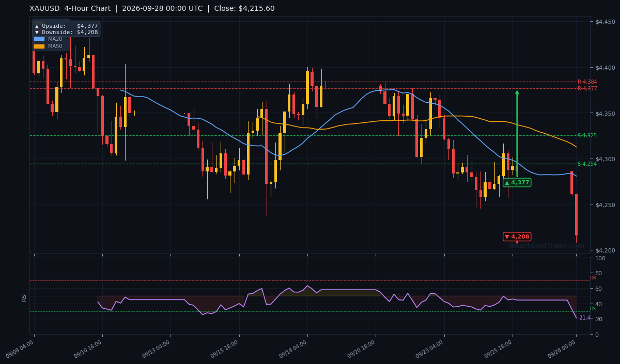This screenshot has height=364, width=620.
Task: Click the RSI scale value 80
Action: (x=599, y=274)
